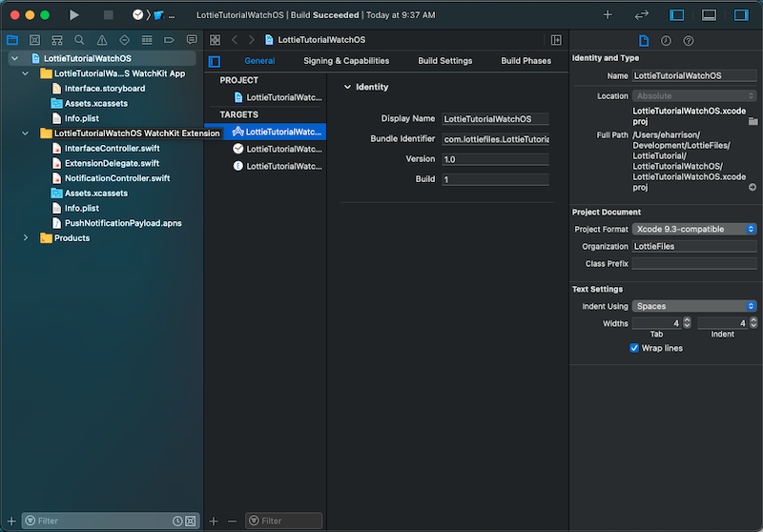This screenshot has height=532, width=763.
Task: Add a new file with navigator plus
Action: click(x=11, y=521)
